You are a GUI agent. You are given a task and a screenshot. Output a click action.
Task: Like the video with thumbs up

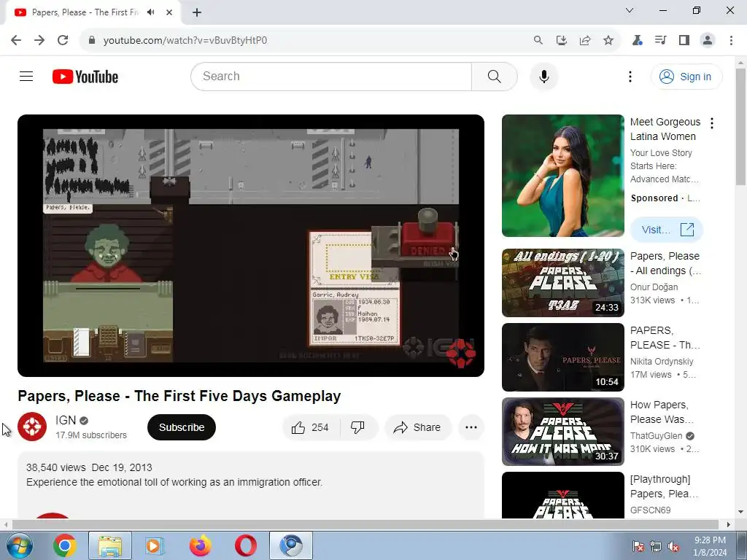tap(311, 427)
